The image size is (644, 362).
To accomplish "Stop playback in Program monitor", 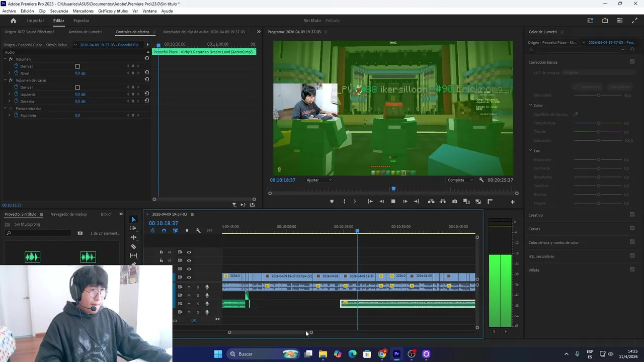I will 393,202.
